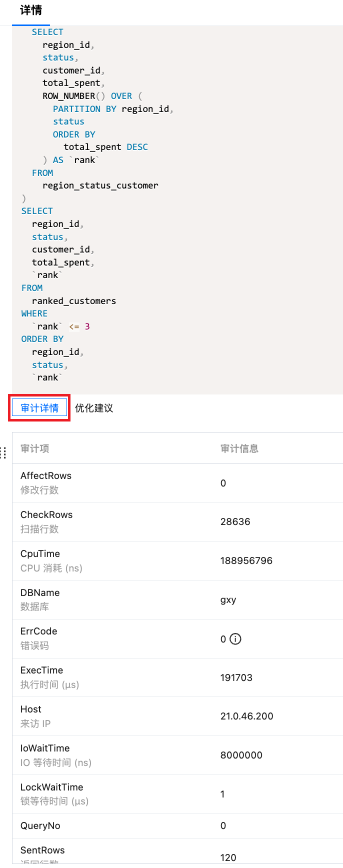Screen dimensions: 343x868
Task: Click the CheckRows value 28636
Action: coord(235,521)
